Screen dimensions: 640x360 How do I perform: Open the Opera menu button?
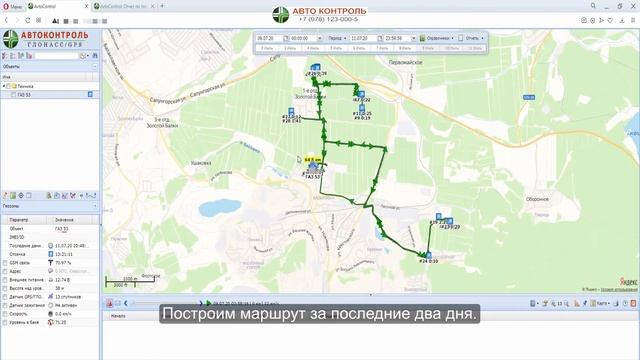[x=12, y=7]
